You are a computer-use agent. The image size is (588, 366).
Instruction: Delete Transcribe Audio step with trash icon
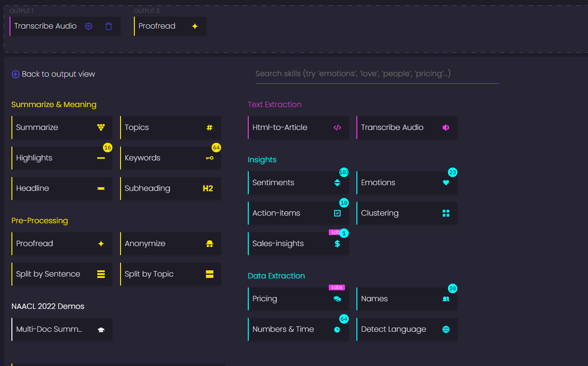[109, 26]
